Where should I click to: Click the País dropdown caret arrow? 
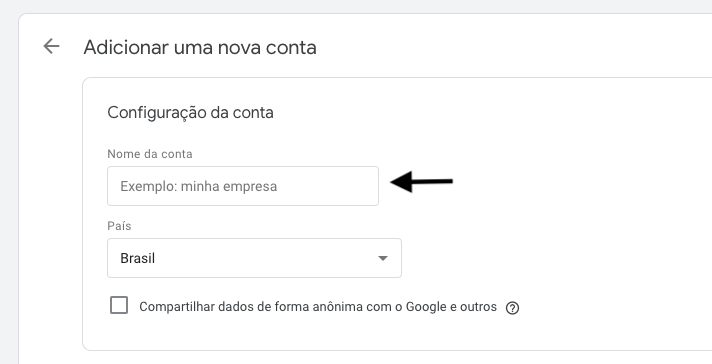tap(383, 258)
